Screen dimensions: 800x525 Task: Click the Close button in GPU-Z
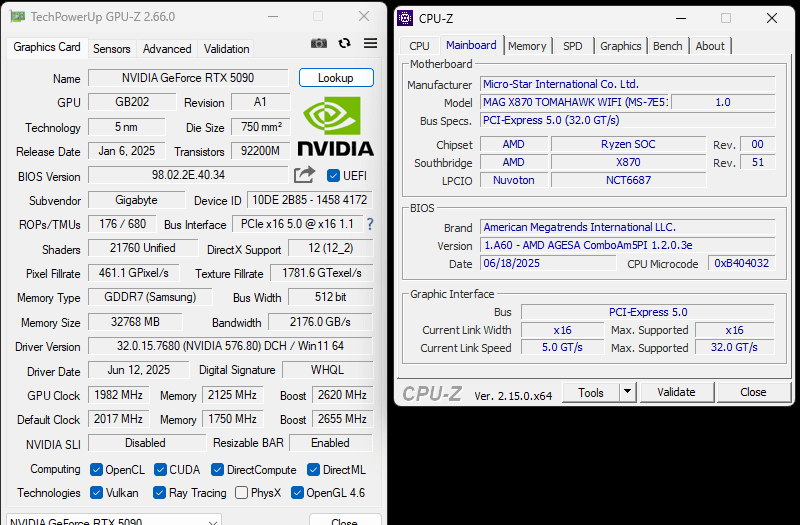click(x=345, y=520)
